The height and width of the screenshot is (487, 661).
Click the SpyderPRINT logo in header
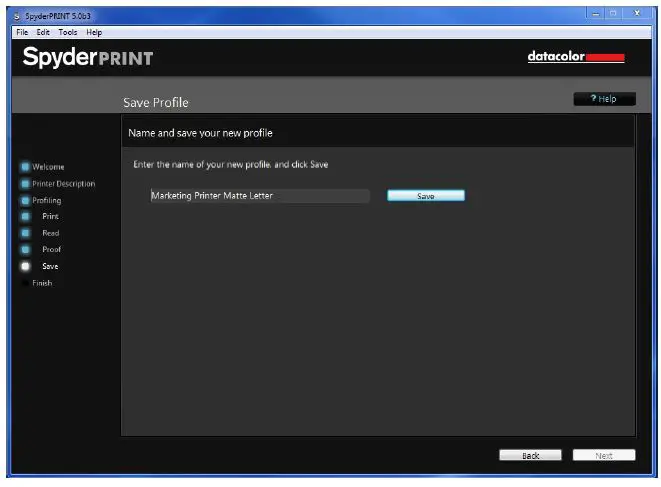coord(88,57)
